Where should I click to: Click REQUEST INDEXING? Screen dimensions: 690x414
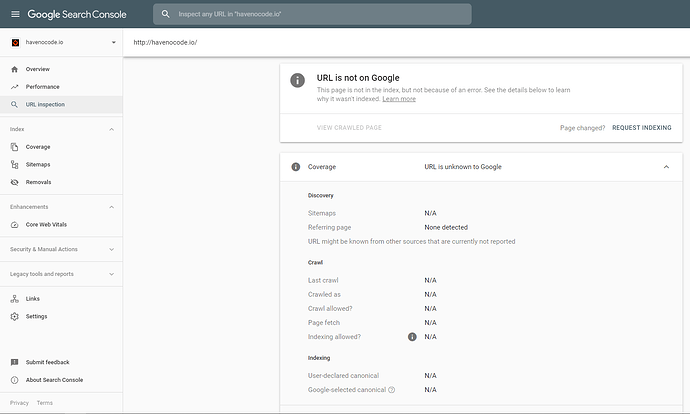pyautogui.click(x=642, y=128)
